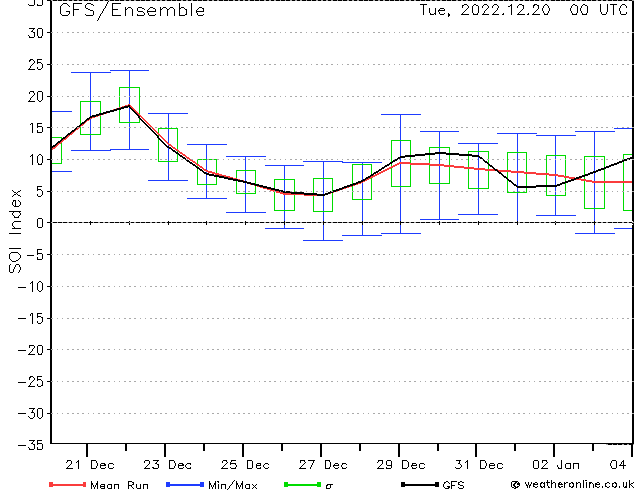Click the '23 Dec' x-axis label

167,465
